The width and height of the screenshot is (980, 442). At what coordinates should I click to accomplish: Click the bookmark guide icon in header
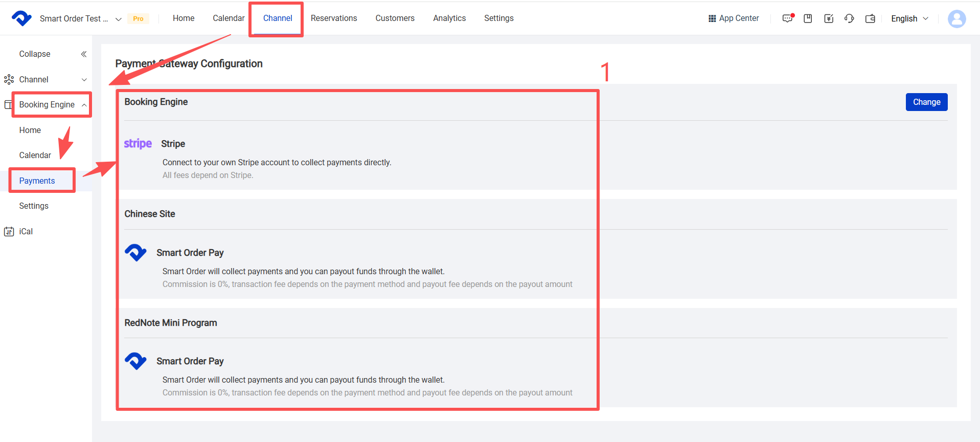pyautogui.click(x=808, y=18)
